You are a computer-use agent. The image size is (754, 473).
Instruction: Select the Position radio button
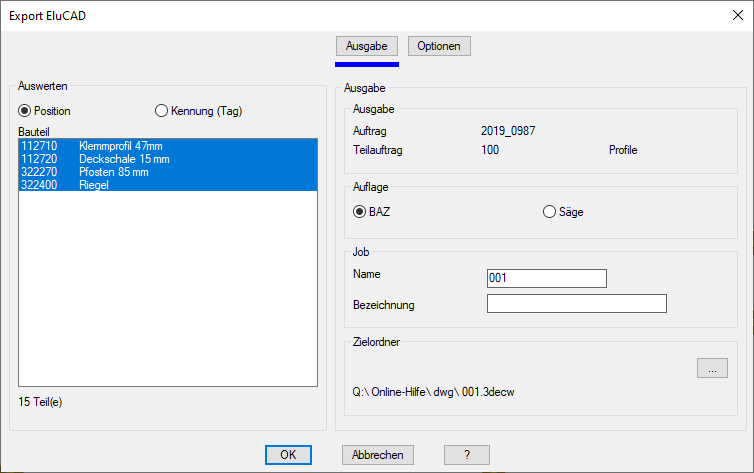[25, 111]
